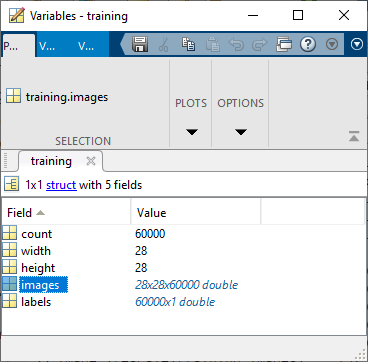Screen dimensions: 368x362
Task: Select the 'width' field row
Action: coord(183,251)
